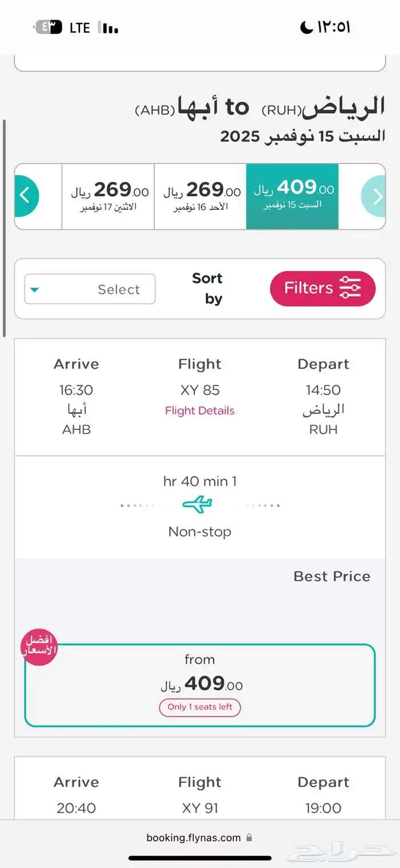Tap the right arrow on date carousel

tap(376, 196)
